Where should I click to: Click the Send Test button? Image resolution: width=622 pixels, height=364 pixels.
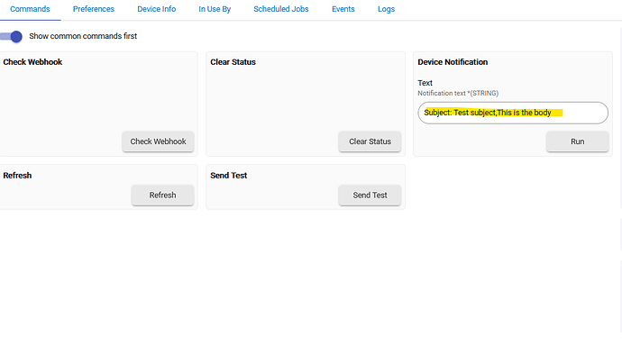[x=370, y=196]
